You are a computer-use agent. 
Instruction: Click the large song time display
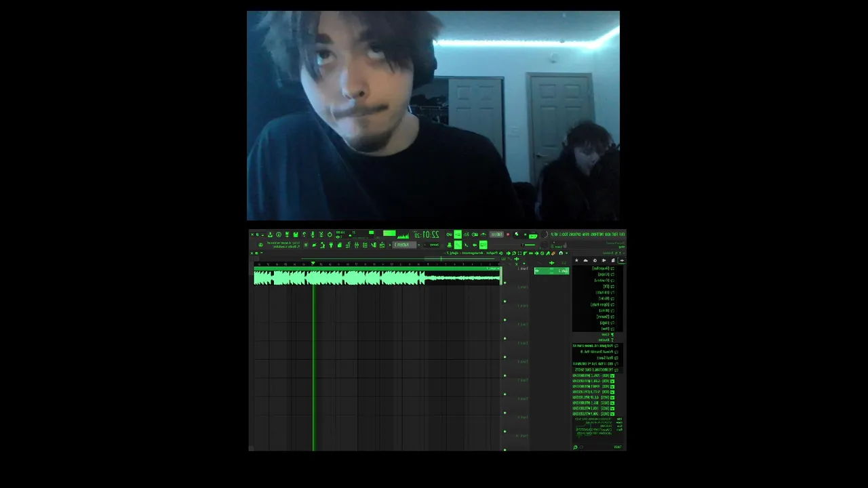(x=425, y=235)
